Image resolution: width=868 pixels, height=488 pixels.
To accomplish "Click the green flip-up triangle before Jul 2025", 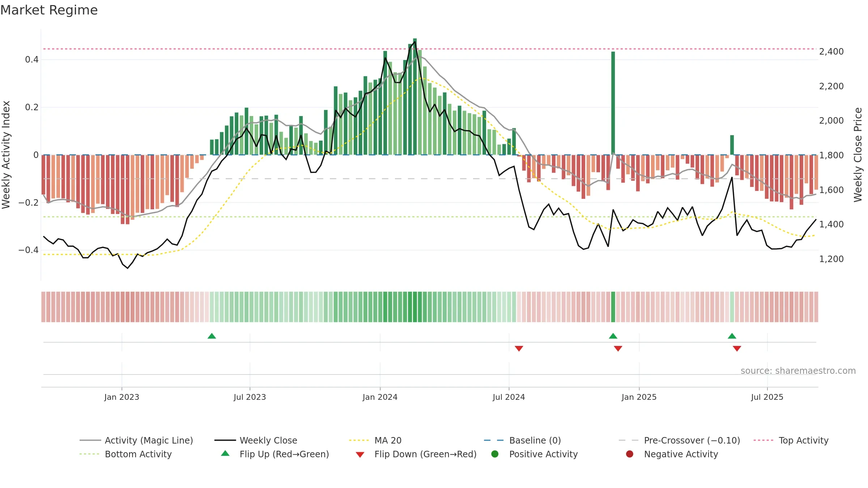I will point(732,336).
